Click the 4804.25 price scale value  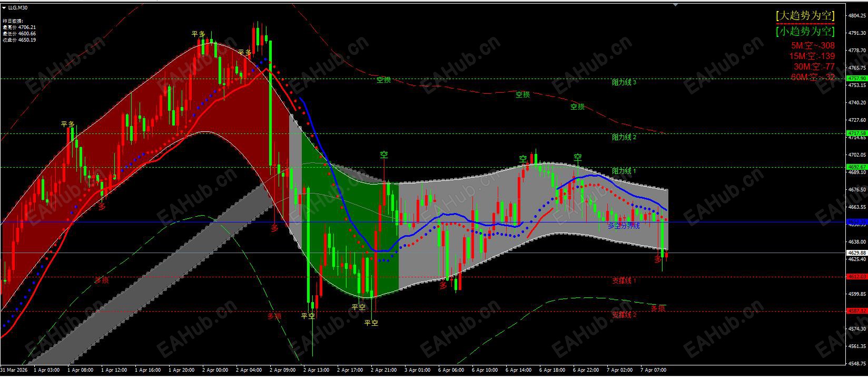point(857,16)
